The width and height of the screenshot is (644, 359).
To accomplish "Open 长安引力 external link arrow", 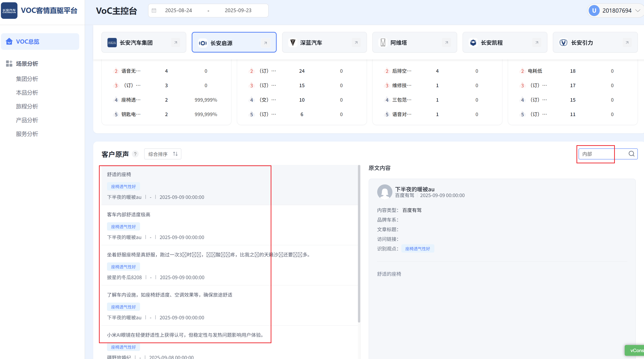I will 627,42.
